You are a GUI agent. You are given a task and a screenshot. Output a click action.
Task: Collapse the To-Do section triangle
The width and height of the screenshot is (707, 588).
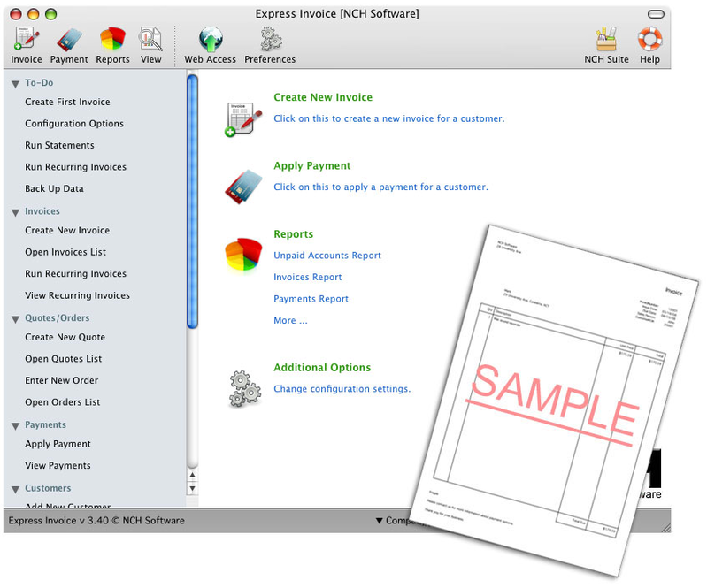pos(15,84)
